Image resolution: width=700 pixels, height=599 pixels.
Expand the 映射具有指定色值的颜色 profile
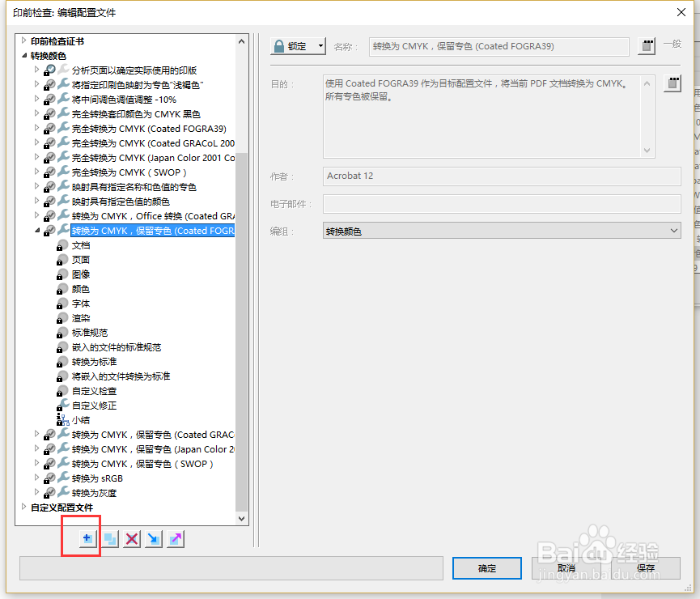click(x=37, y=201)
